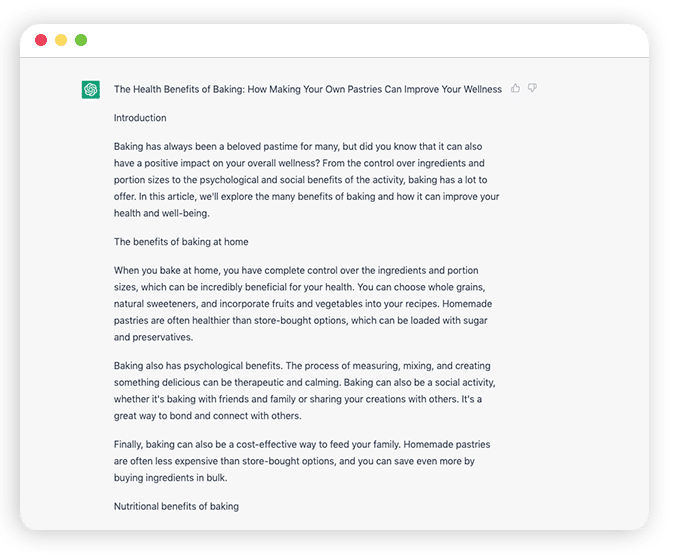Click the paragraph starting 'When you bake at home'
The image size is (684, 553).
point(303,304)
